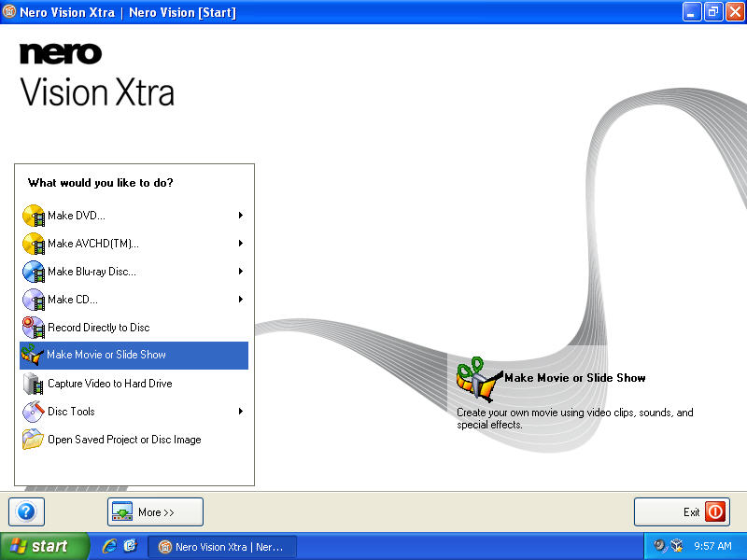The width and height of the screenshot is (747, 560).
Task: Open the Disc Tools entry
Action: 134,412
